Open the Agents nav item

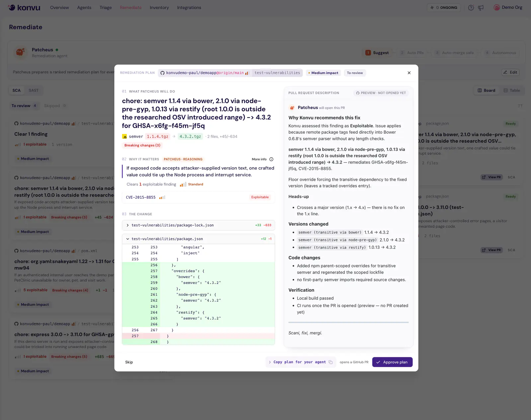84,7
